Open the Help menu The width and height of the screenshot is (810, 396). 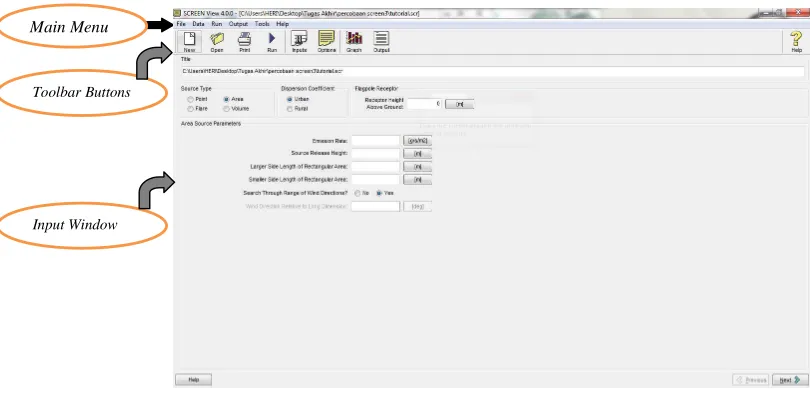pos(282,24)
